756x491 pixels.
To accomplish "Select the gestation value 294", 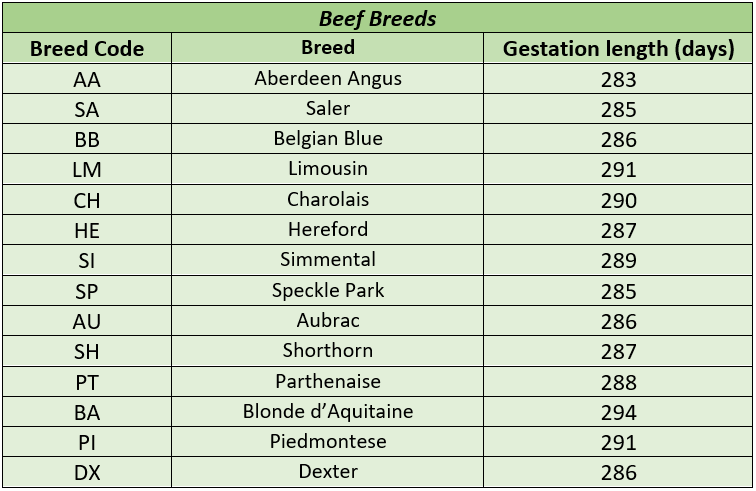I will (x=618, y=412).
